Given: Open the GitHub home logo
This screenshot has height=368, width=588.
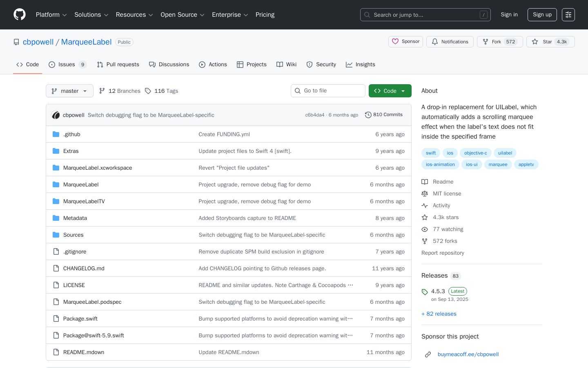Looking at the screenshot, I should tap(20, 15).
